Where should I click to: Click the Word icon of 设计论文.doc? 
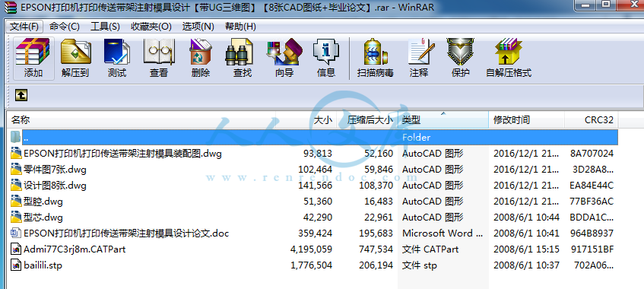pyautogui.click(x=16, y=233)
